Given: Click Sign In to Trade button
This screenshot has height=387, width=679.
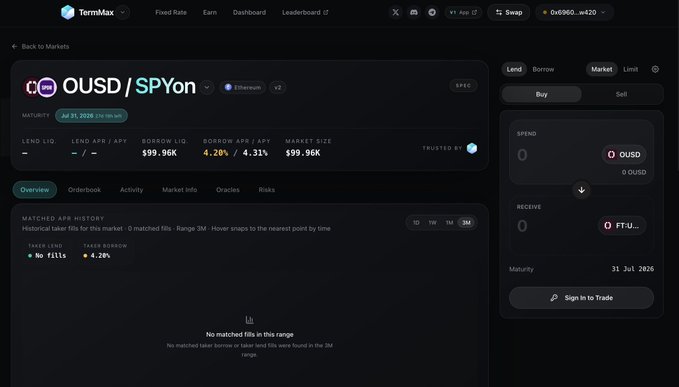Looking at the screenshot, I should coord(581,298).
